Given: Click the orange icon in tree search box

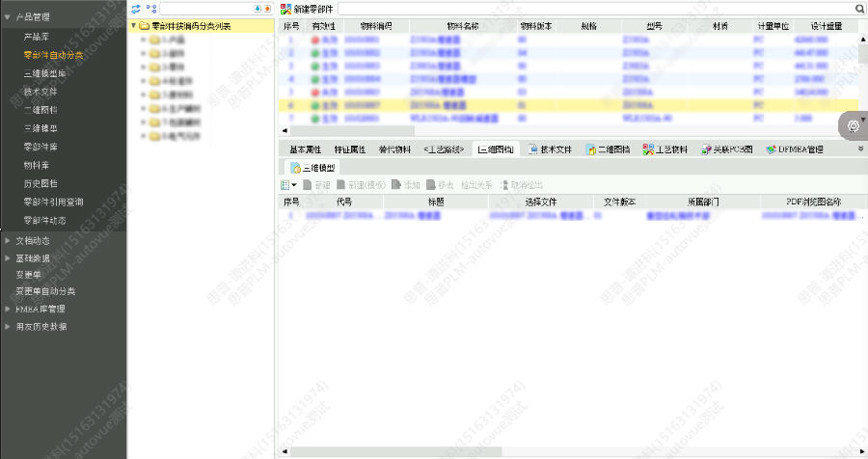Looking at the screenshot, I should [x=267, y=9].
